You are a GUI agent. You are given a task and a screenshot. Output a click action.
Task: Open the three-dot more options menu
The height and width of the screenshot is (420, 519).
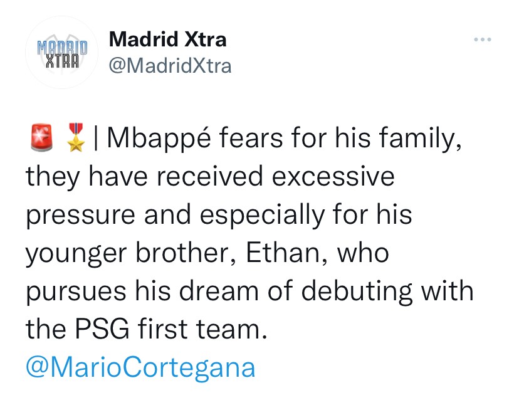(x=483, y=41)
